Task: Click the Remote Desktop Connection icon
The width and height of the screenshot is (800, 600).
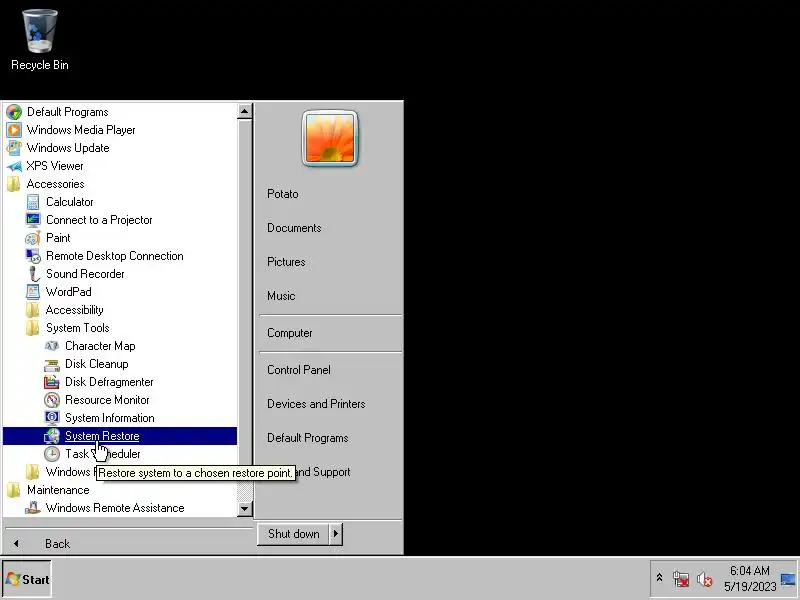Action: point(33,256)
